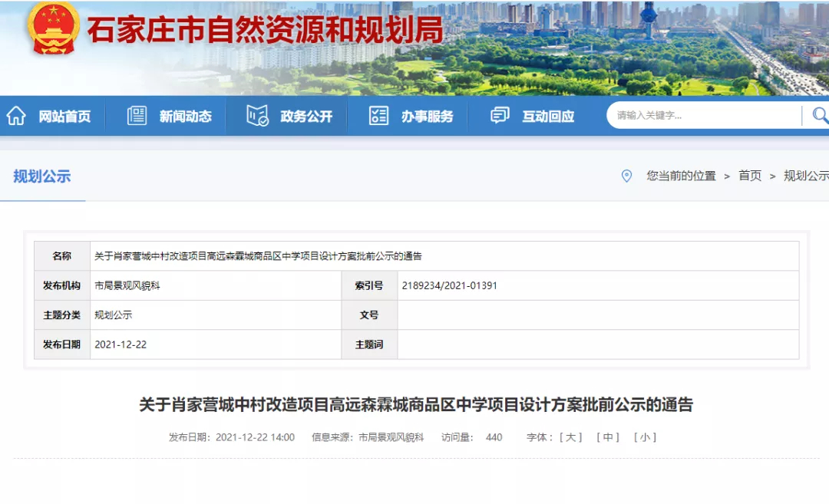Click the 文号 label cell
The height and width of the screenshot is (504, 829).
click(369, 315)
